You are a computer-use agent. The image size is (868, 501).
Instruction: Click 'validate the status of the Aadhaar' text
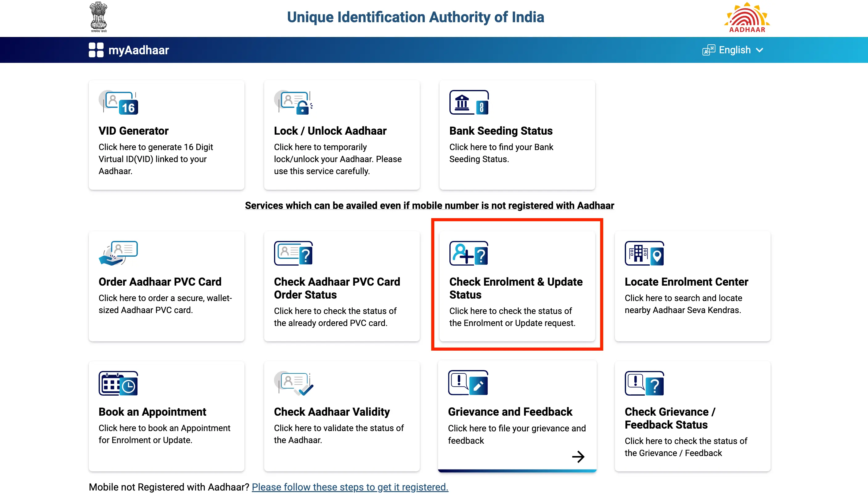pyautogui.click(x=339, y=434)
